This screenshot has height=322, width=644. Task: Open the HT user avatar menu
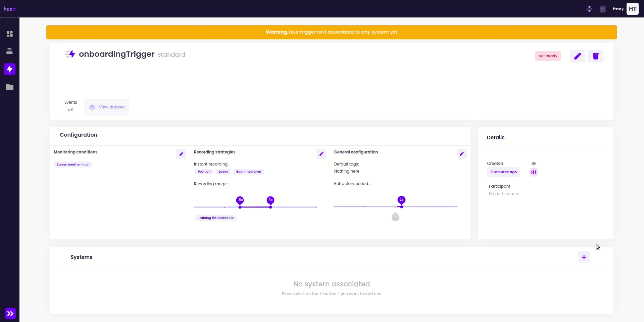click(633, 9)
